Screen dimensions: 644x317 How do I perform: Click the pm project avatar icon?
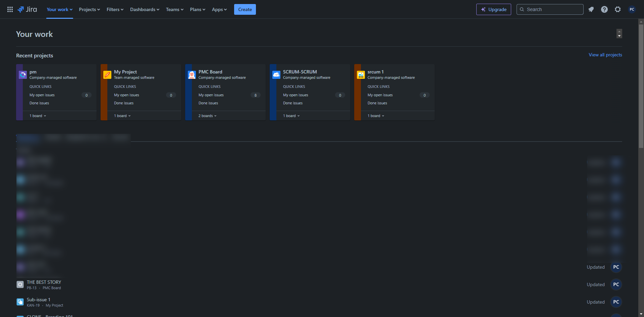[x=23, y=75]
